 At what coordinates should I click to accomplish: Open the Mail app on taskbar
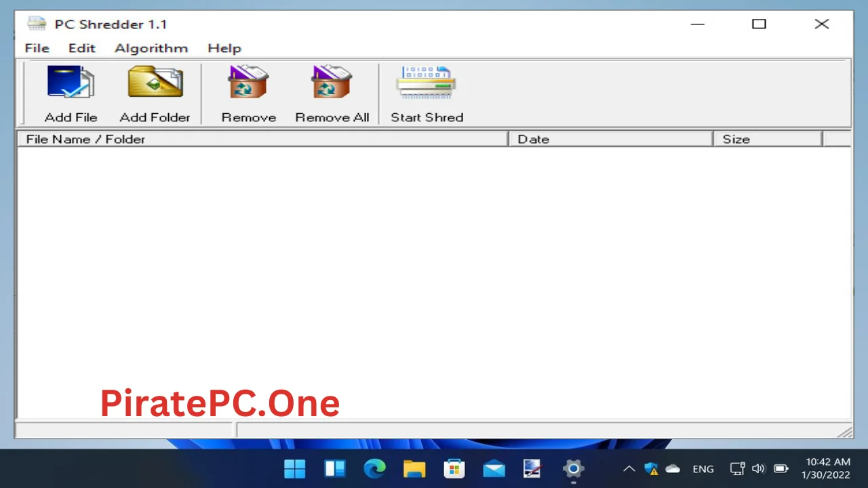coord(494,468)
